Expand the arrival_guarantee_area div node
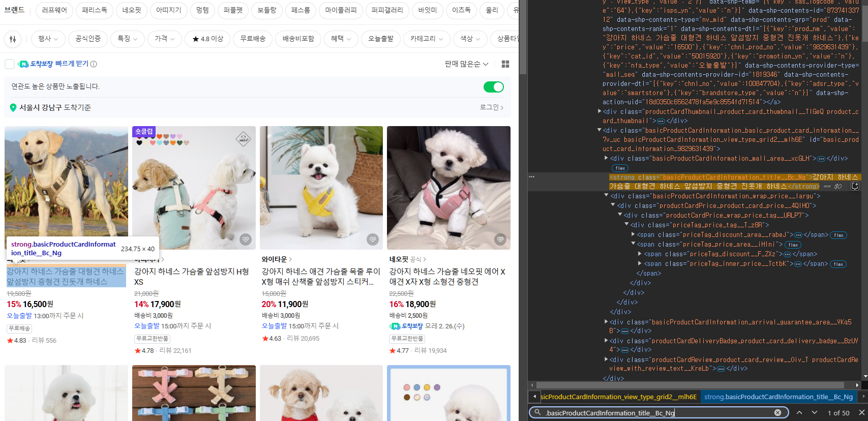 (606, 322)
